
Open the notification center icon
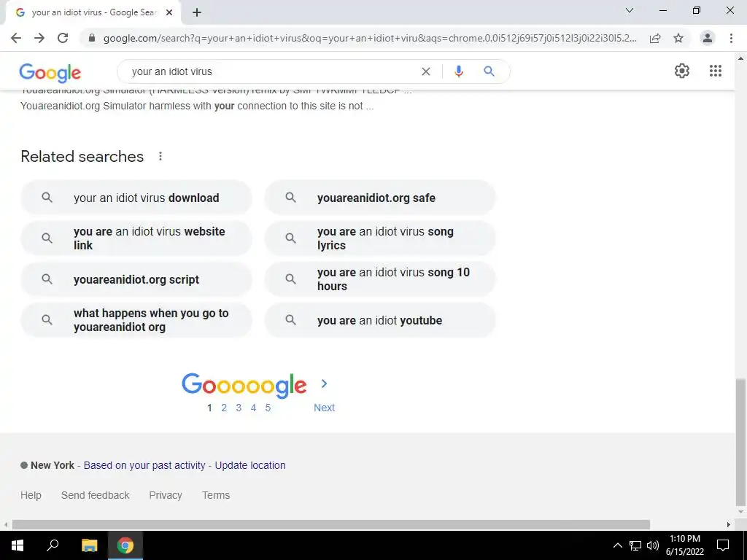(x=723, y=545)
